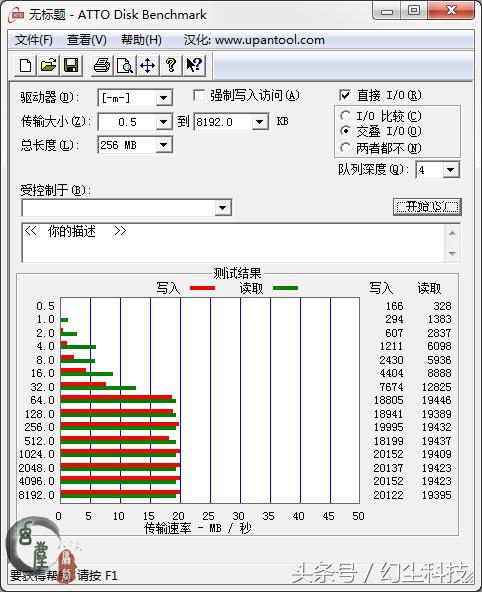The image size is (482, 592).
Task: Close the ATTO Disk Benchmark window
Action: [451, 11]
